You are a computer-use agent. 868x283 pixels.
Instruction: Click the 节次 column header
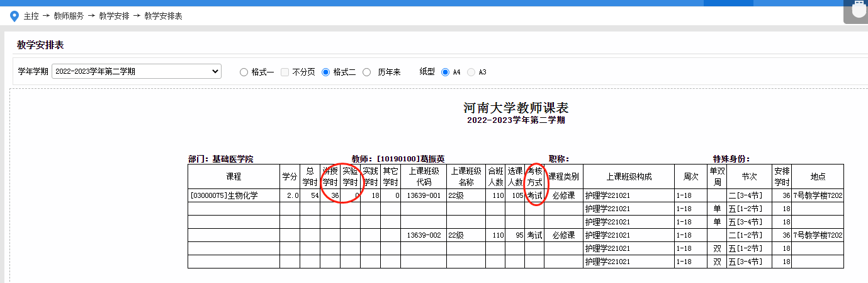(750, 176)
